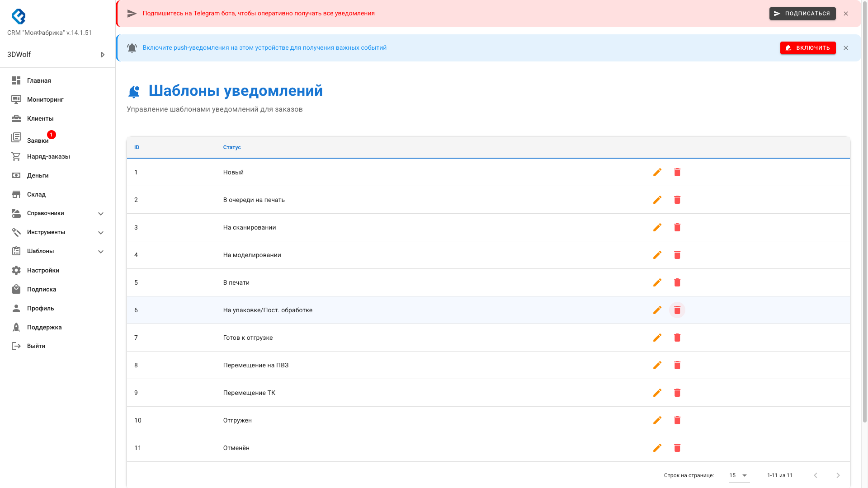Viewport: 868px width, 488px height.
Task: Expand the Справочники submenu
Action: (100, 213)
